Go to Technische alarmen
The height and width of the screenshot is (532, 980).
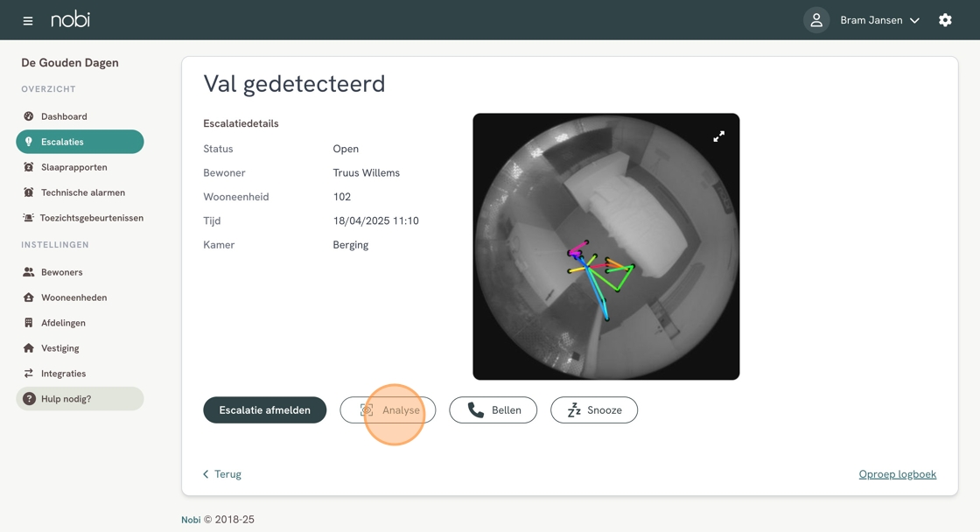pos(82,192)
